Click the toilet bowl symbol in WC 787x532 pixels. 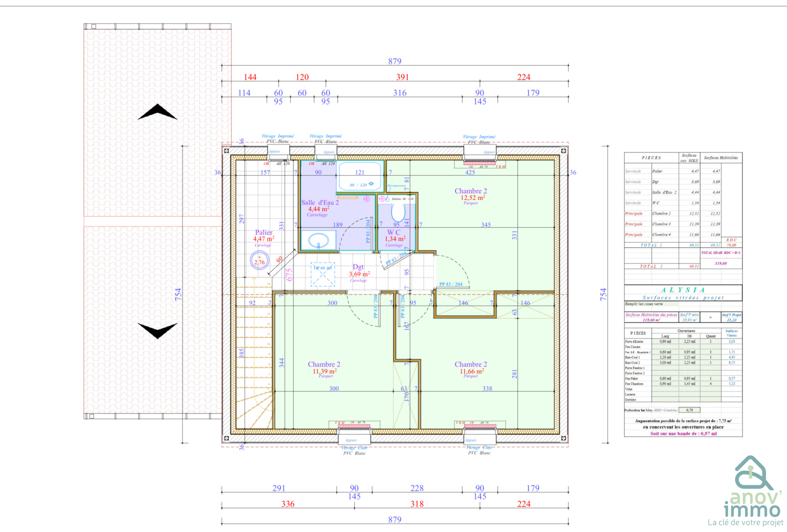tap(398, 213)
